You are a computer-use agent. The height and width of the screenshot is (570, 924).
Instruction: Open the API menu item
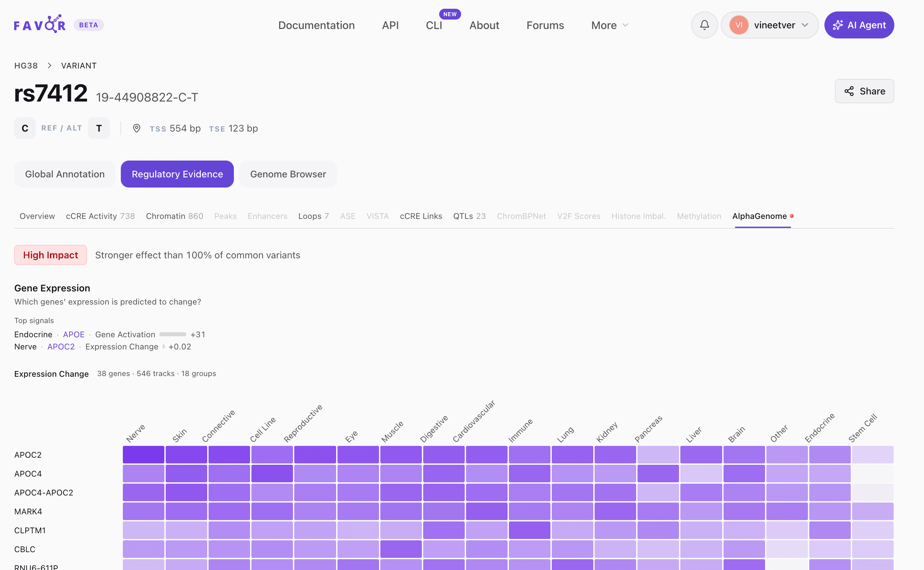[390, 25]
